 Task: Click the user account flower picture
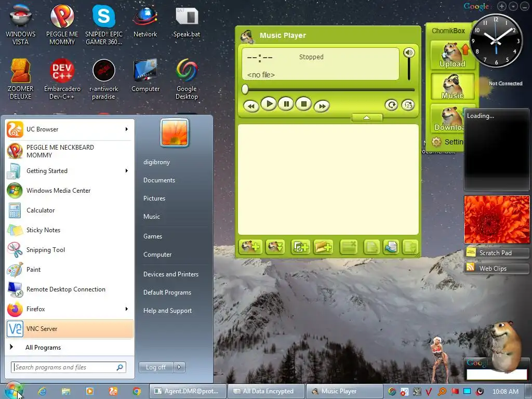(175, 132)
